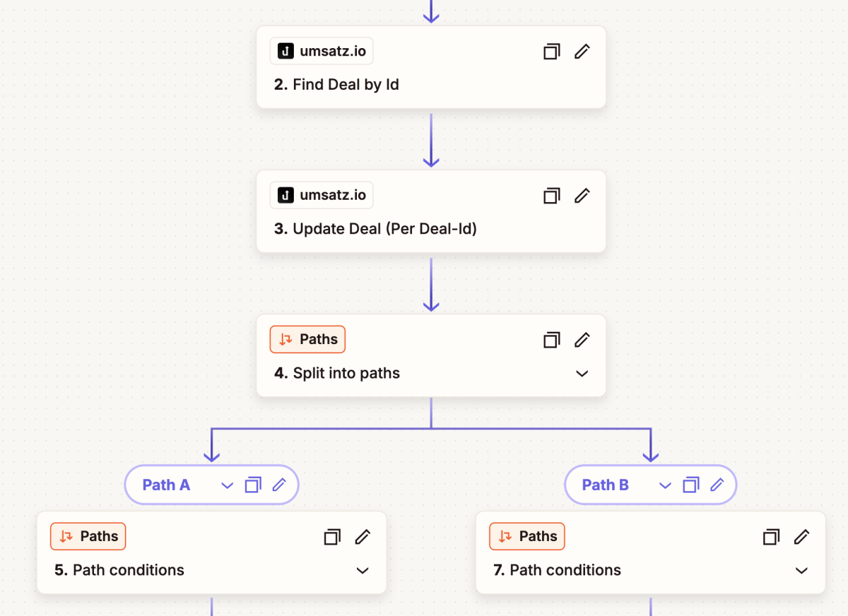Select the edit pencil inside Path B pill

tap(717, 485)
